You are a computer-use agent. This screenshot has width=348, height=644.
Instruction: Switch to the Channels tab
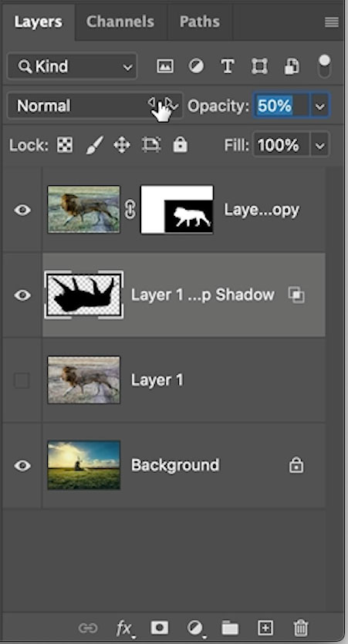[x=120, y=22]
